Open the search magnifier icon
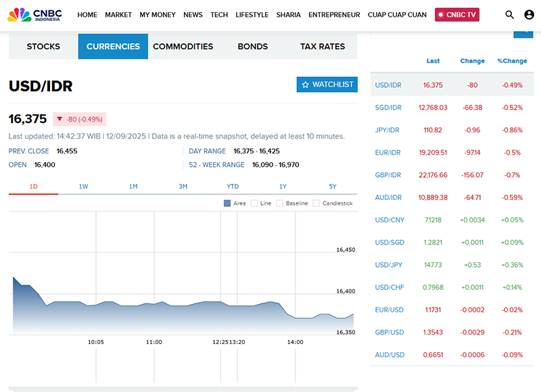 (x=510, y=15)
